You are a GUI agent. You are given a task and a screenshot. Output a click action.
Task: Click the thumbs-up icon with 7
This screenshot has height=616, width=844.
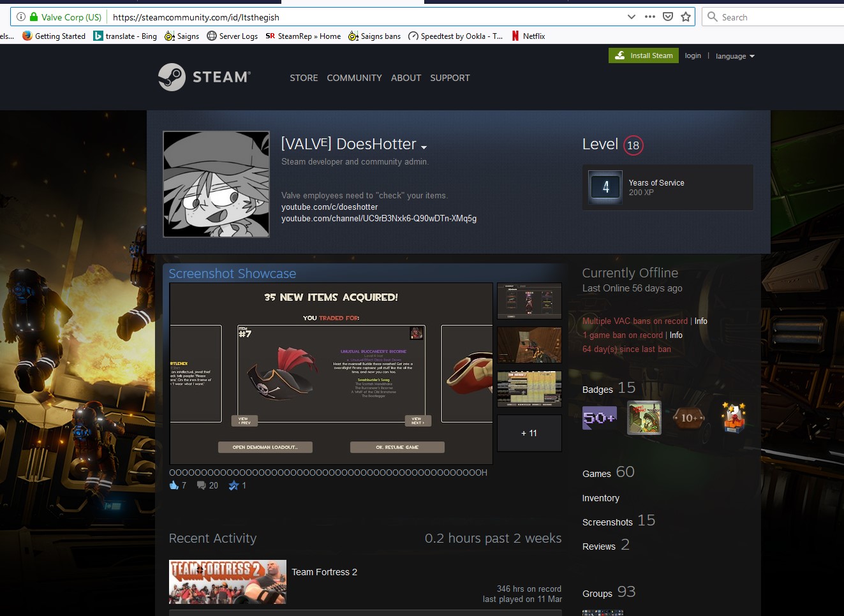tap(174, 485)
